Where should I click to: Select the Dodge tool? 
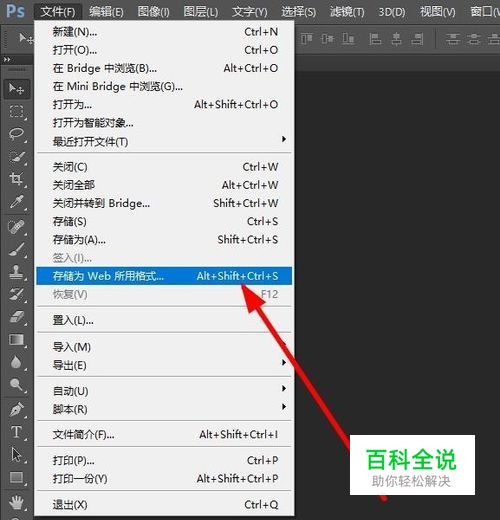16,384
